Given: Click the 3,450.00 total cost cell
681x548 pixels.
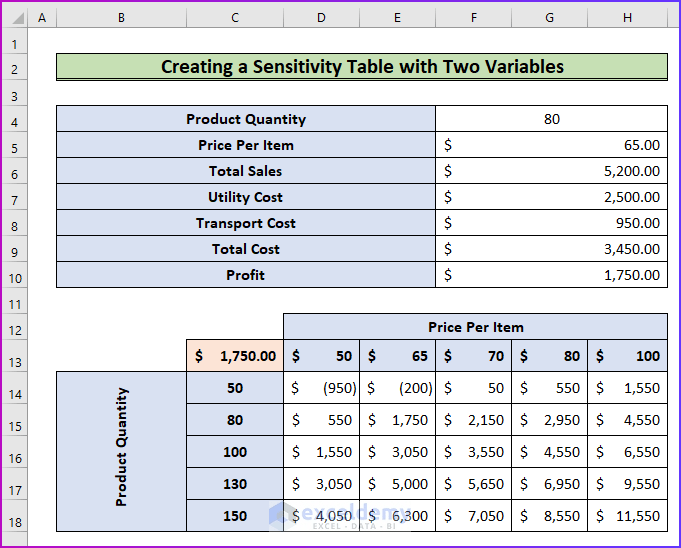Looking at the screenshot, I should tap(552, 249).
